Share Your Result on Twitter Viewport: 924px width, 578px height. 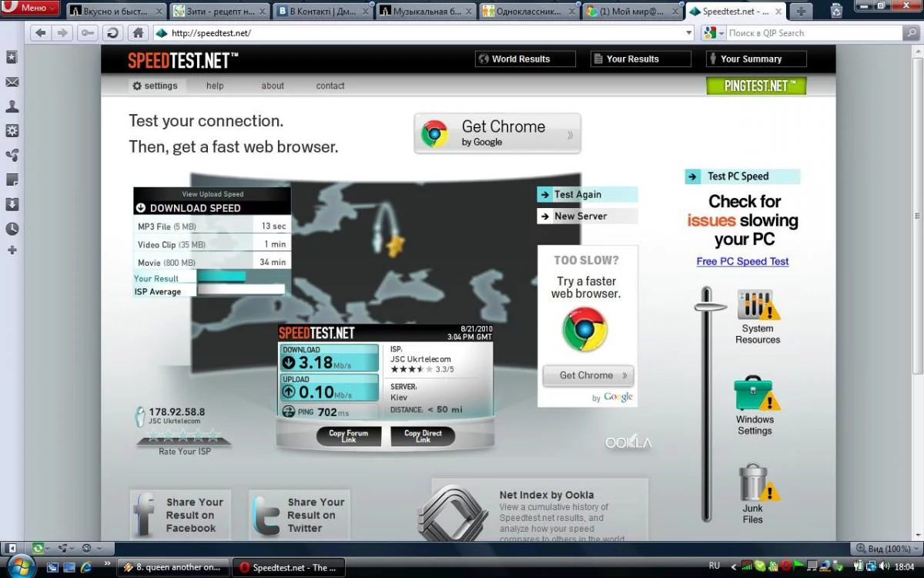tap(299, 515)
